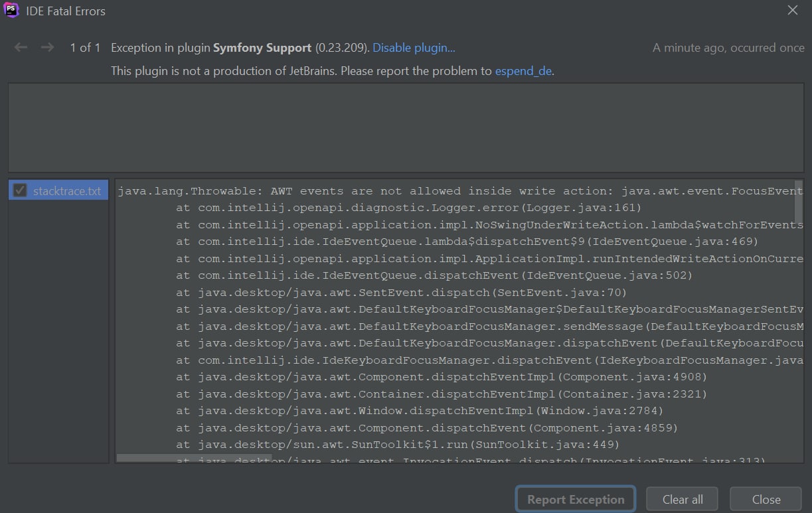The width and height of the screenshot is (812, 513).
Task: Click the '1 of 1' error counter
Action: pyautogui.click(x=85, y=48)
